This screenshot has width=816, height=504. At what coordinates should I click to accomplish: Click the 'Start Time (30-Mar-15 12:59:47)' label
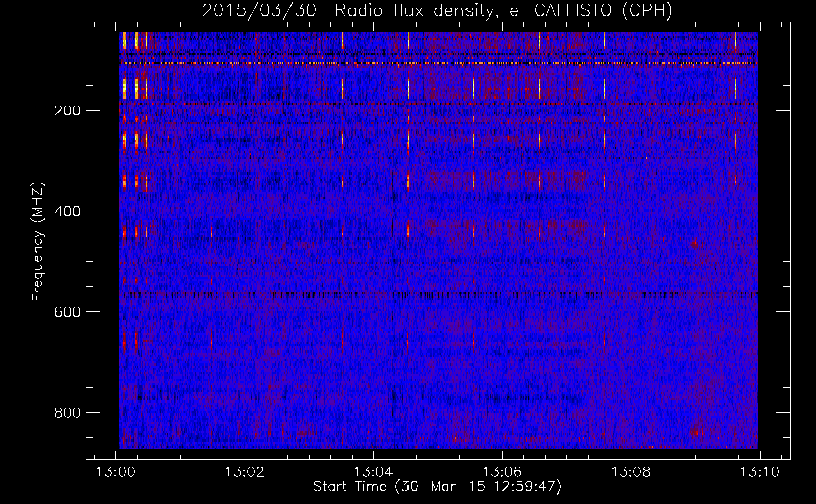click(x=437, y=487)
